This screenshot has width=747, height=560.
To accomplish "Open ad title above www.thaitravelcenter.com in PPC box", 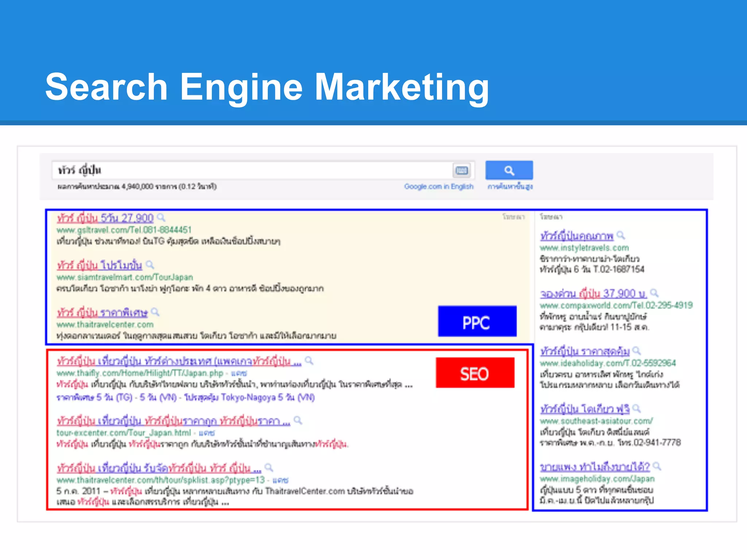I will pos(102,312).
